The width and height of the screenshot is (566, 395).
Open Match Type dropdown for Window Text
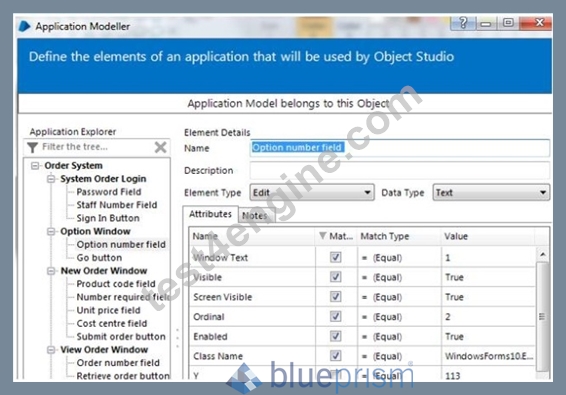click(x=399, y=257)
